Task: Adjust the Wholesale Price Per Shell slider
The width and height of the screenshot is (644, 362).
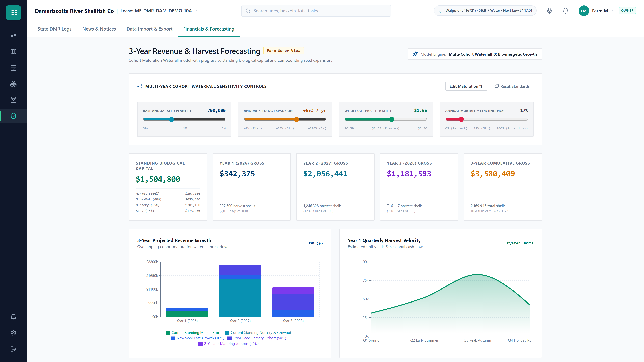Action: pos(386,119)
